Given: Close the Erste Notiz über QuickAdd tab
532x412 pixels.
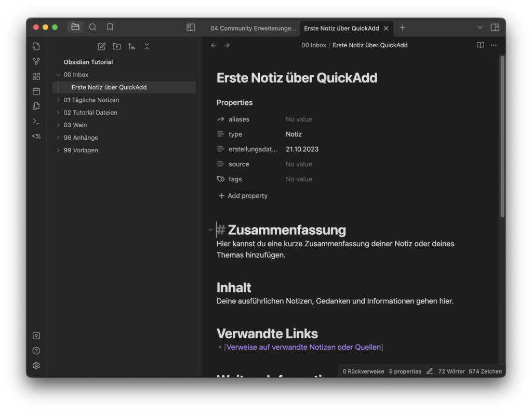Looking at the screenshot, I should tap(386, 28).
